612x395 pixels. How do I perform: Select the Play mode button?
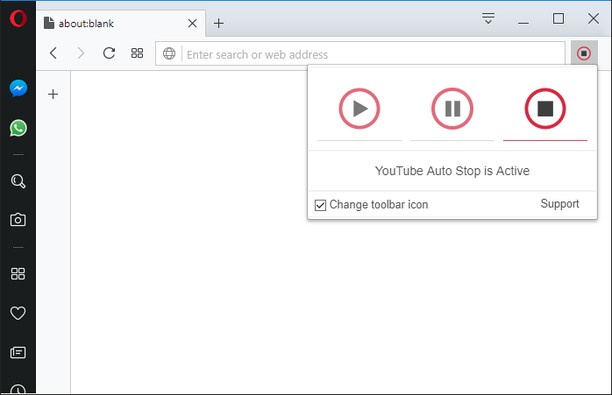click(x=359, y=109)
